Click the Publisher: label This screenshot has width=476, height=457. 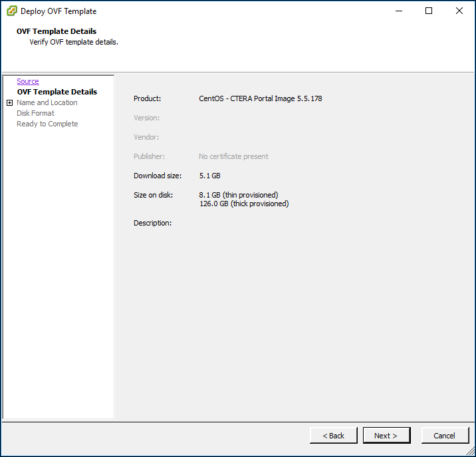(x=149, y=156)
